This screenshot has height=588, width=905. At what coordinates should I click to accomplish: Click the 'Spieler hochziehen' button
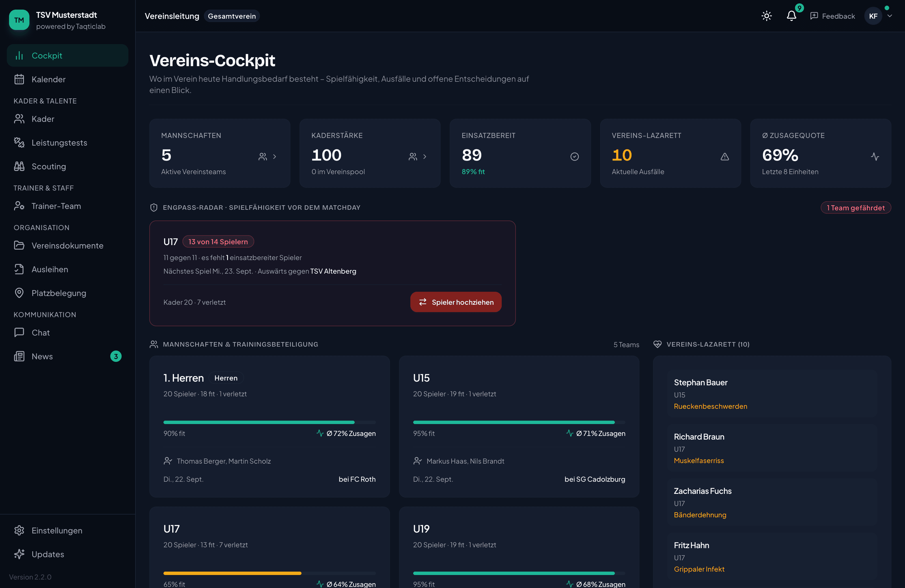tap(456, 302)
